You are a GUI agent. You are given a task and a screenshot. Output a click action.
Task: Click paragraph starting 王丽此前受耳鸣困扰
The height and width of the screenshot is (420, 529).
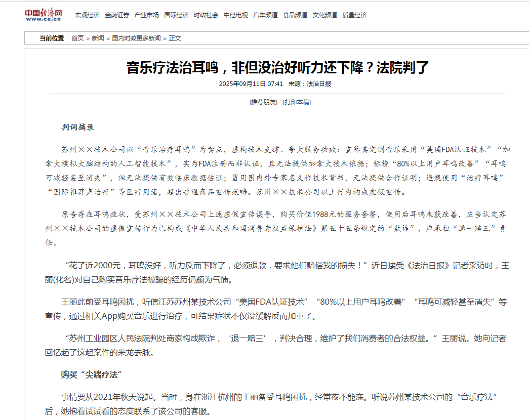276,309
